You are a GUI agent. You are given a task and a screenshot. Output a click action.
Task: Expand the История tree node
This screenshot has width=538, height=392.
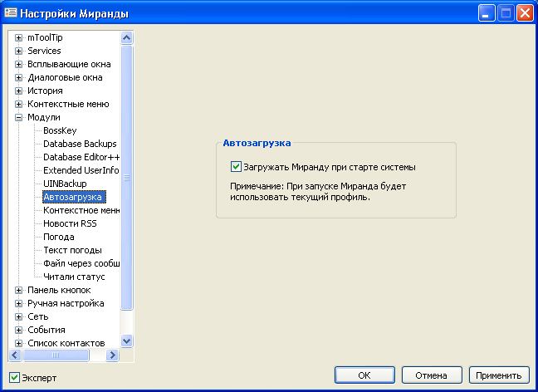point(18,91)
